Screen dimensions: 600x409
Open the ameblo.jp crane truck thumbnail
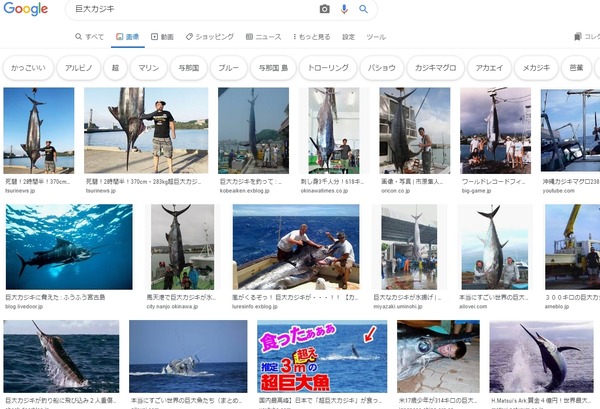tap(572, 247)
